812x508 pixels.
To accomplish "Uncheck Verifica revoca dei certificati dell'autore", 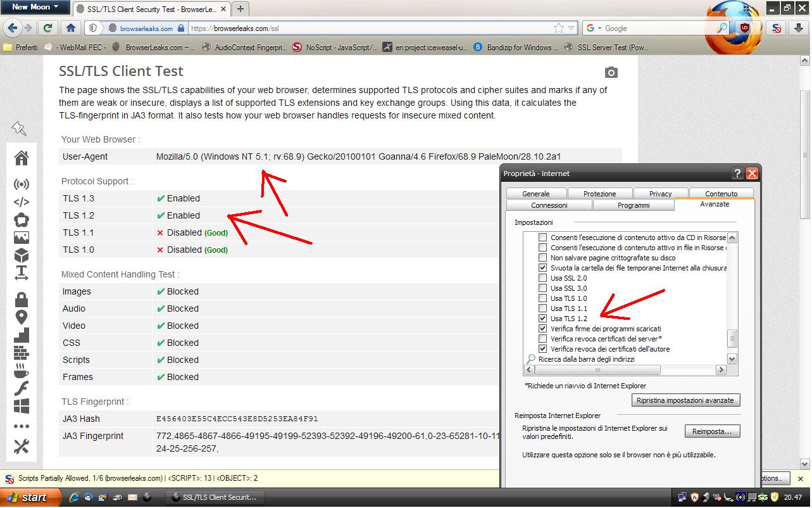I will tap(542, 349).
